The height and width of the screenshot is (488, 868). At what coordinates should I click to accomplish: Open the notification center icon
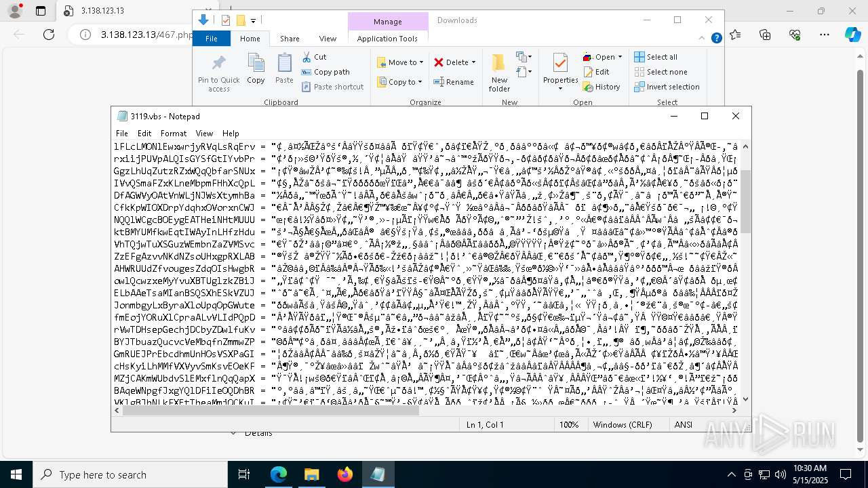coord(846,474)
